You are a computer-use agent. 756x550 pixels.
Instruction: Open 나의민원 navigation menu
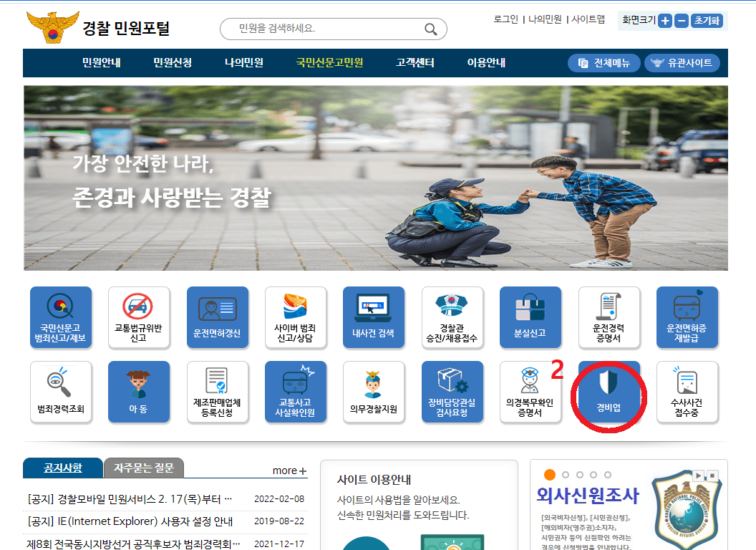(x=244, y=63)
